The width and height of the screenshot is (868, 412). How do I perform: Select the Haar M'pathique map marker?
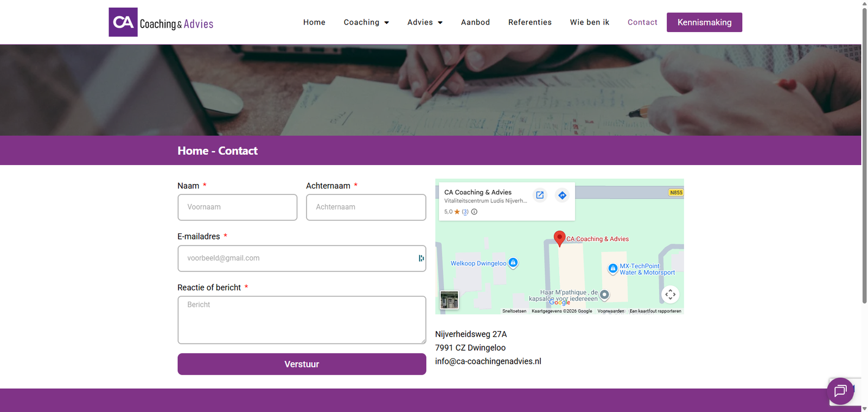coord(604,295)
